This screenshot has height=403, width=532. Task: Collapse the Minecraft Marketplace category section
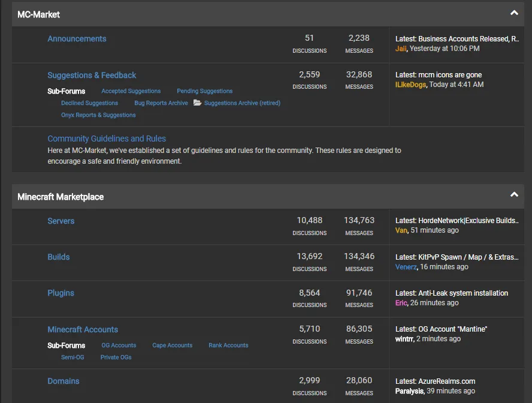[514, 194]
